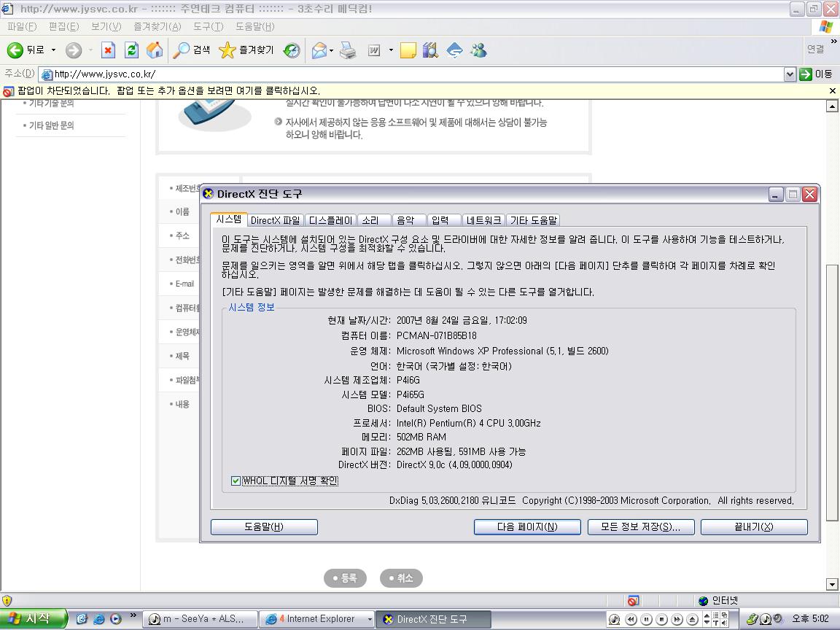840x630 pixels.
Task: Open the Mail button dropdown arrow
Action: [332, 50]
